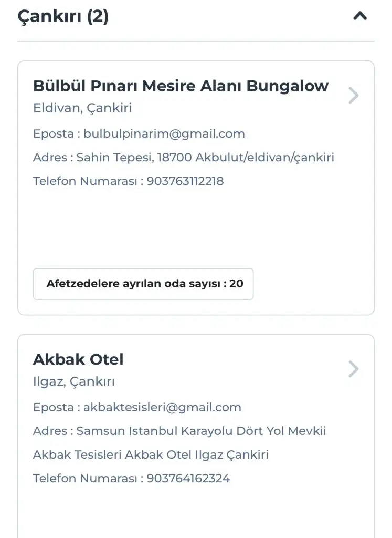The height and width of the screenshot is (538, 392).
Task: Select the Akbak Otel title
Action: coord(78,359)
